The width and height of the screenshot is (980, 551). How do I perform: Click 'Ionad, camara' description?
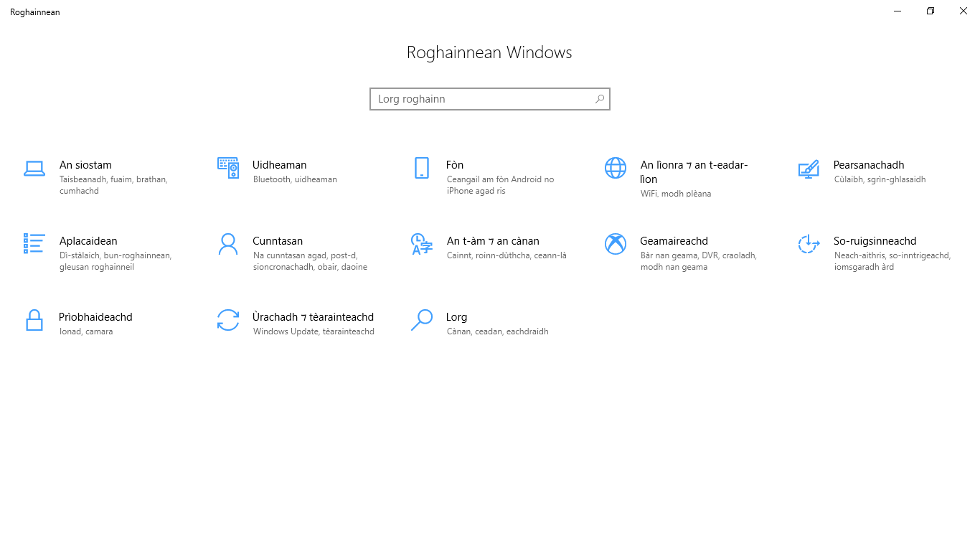click(x=86, y=331)
